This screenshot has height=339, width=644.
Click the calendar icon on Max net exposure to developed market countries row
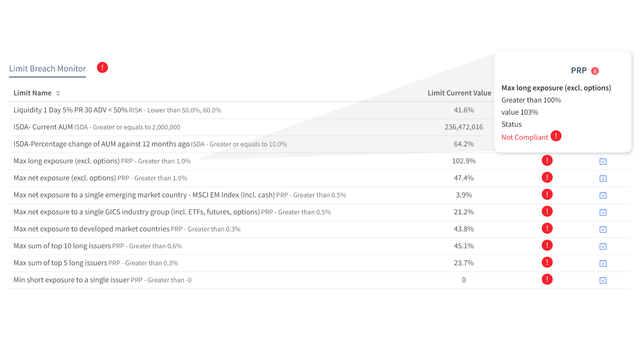pos(603,229)
